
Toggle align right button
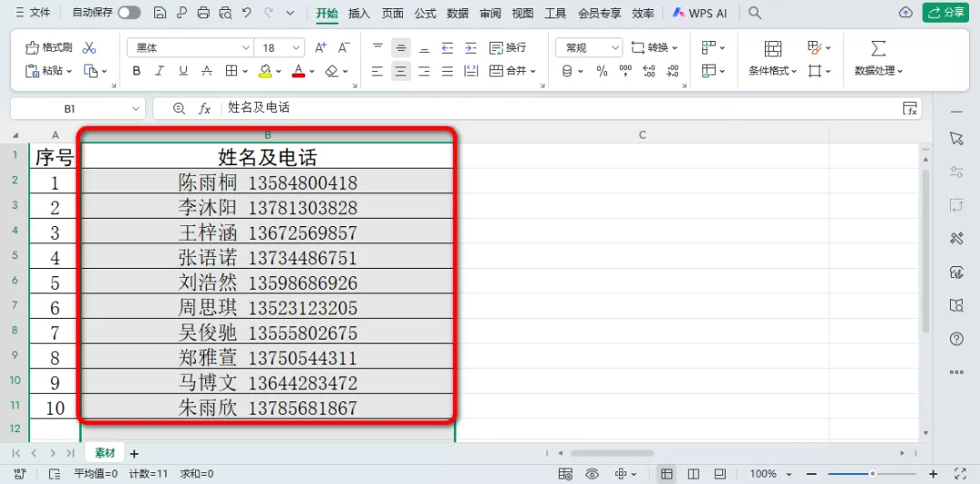425,72
